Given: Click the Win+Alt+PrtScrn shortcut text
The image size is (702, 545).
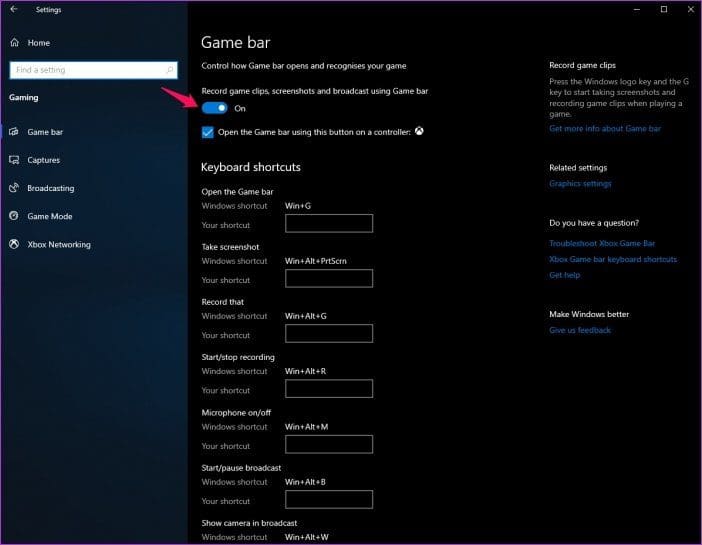Looking at the screenshot, I should click(316, 261).
